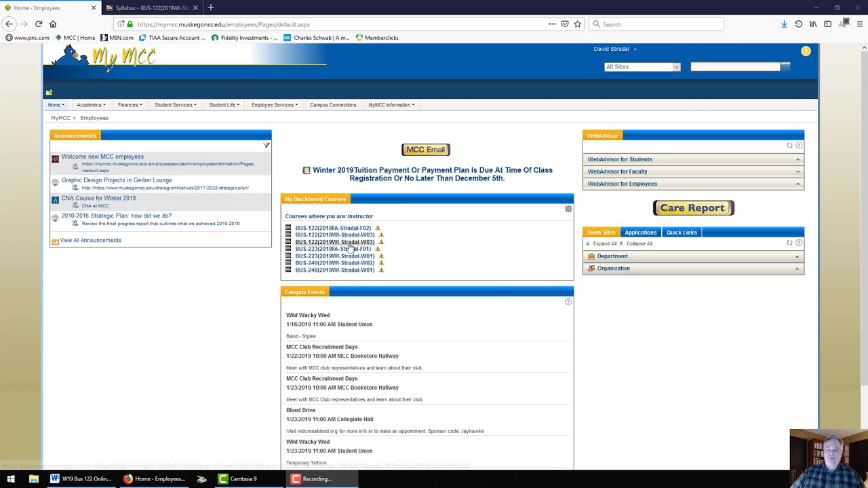Viewport: 868px width, 488px height.
Task: Open the Employee Services menu
Action: pyautogui.click(x=275, y=105)
